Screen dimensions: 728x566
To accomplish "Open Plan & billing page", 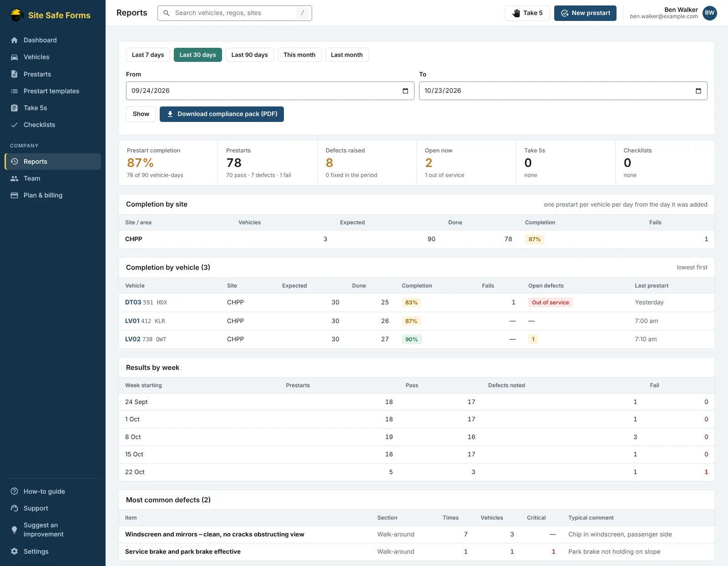I will [53, 195].
